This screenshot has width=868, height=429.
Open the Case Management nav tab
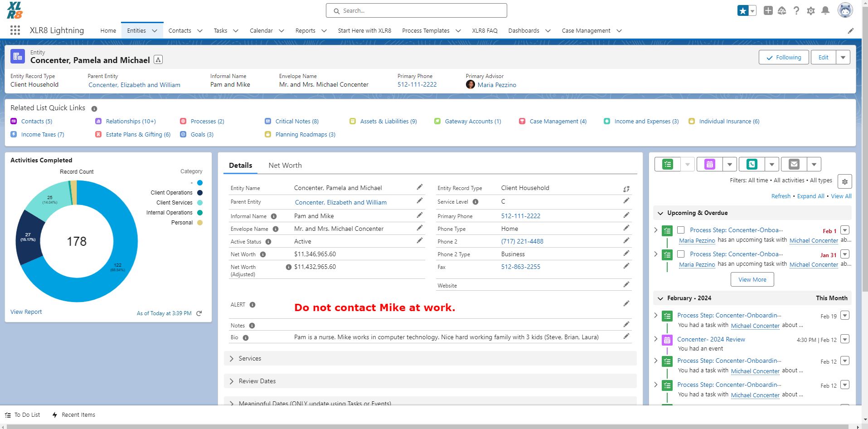pos(586,31)
